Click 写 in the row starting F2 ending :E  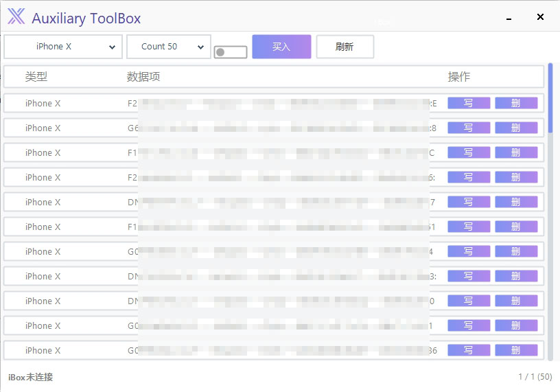[469, 103]
